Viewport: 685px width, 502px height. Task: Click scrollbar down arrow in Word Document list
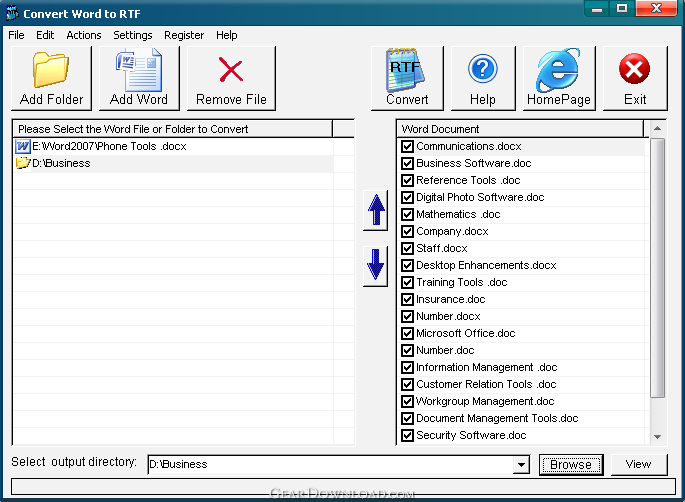(657, 436)
